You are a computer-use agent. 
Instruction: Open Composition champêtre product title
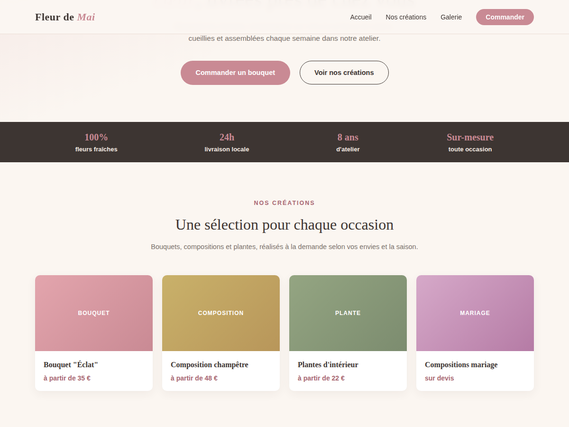click(209, 365)
